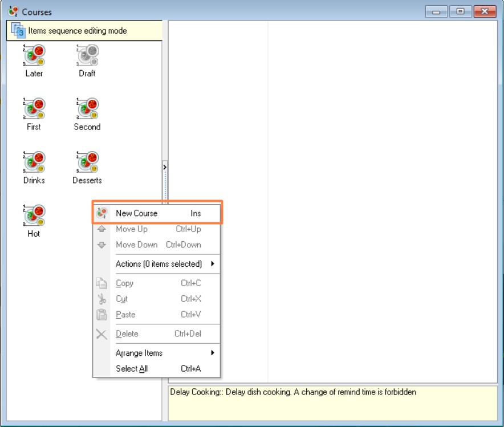504x427 pixels.
Task: Click the Cut scissors icon
Action: tap(102, 299)
